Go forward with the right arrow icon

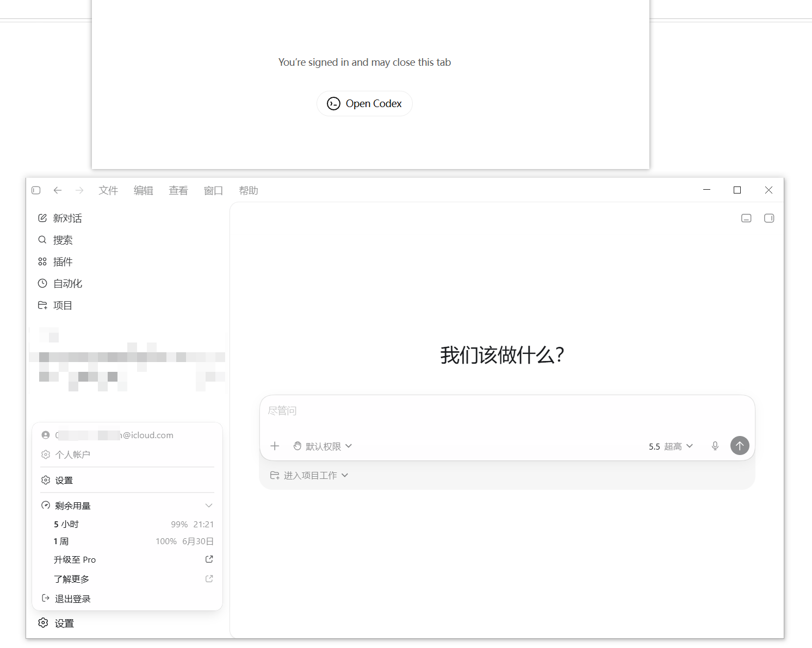coord(79,190)
